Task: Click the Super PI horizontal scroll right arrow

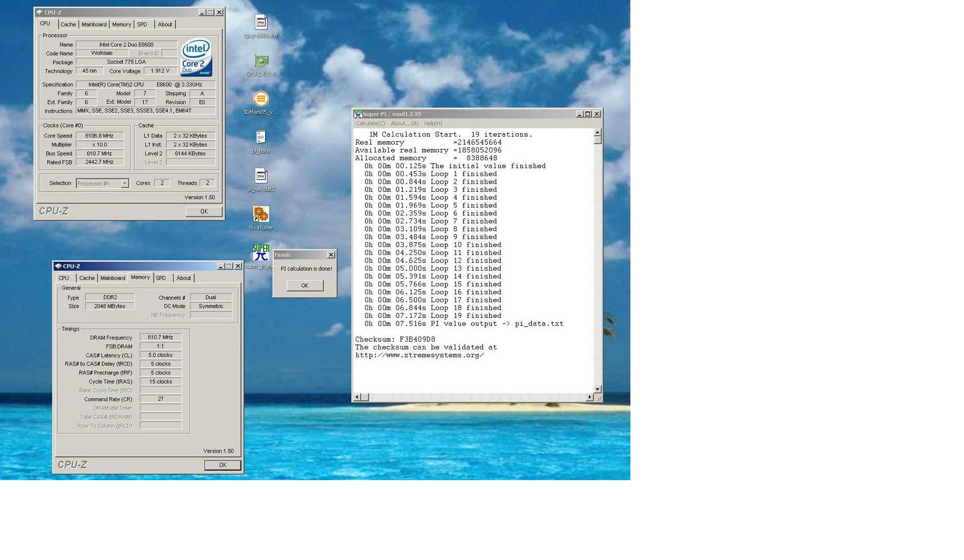Action: tap(590, 397)
